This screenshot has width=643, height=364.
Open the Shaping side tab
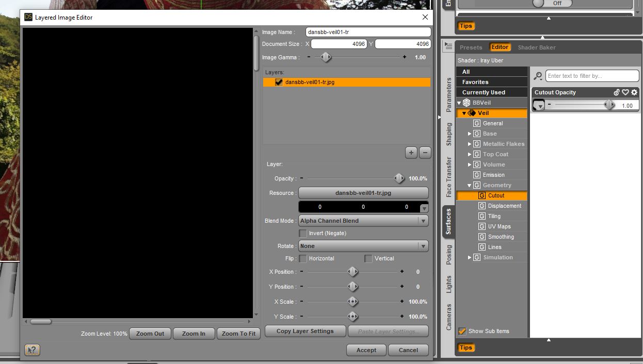[x=448, y=134]
